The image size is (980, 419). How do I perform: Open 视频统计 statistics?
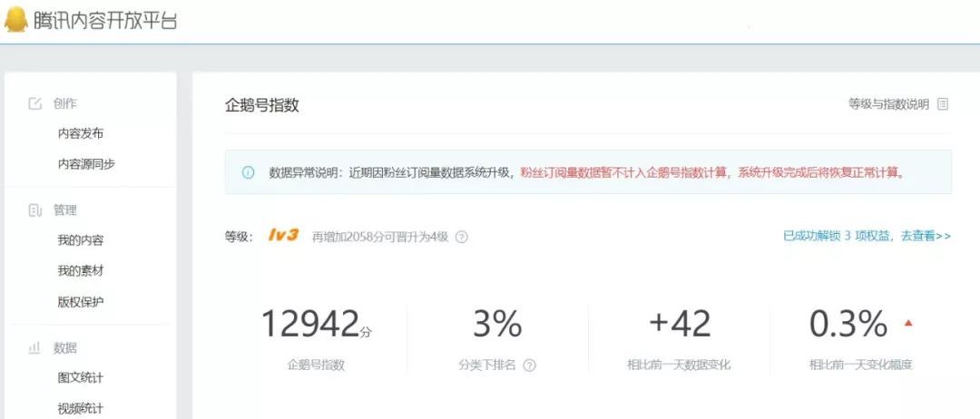81,408
